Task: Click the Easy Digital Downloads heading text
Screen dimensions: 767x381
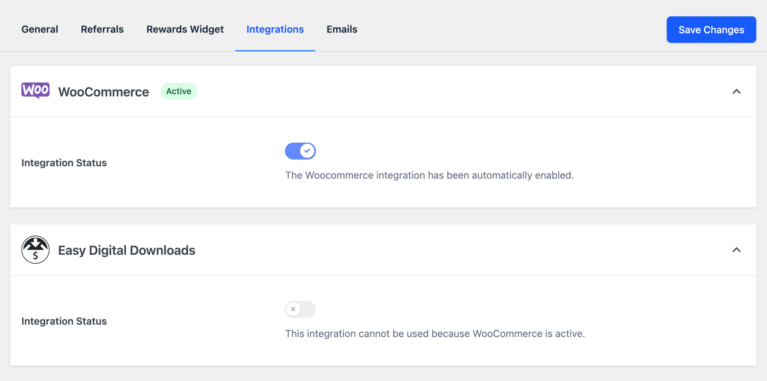Action: click(x=127, y=250)
